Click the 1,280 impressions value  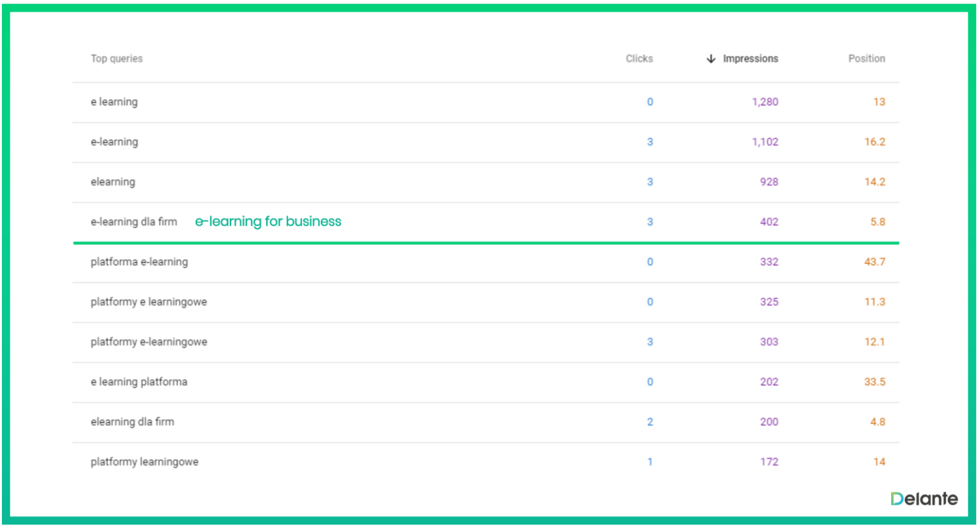click(765, 102)
